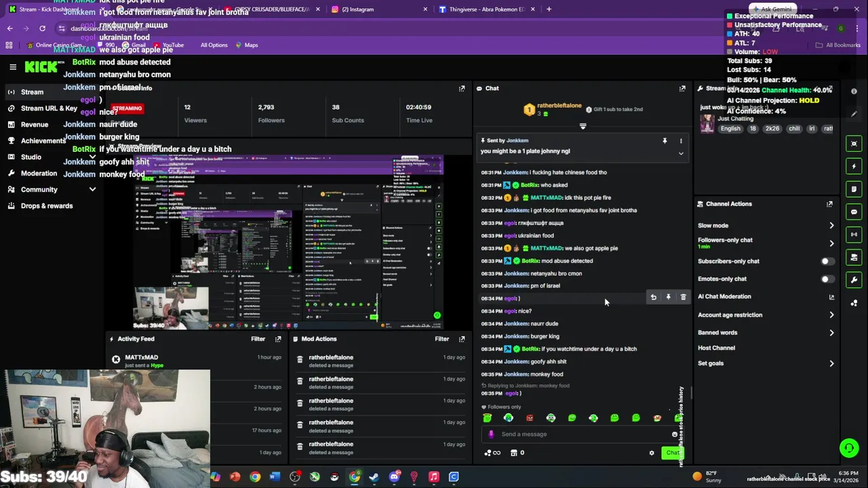Image resolution: width=868 pixels, height=488 pixels.
Task: Click the shop icon below chat
Action: click(514, 453)
